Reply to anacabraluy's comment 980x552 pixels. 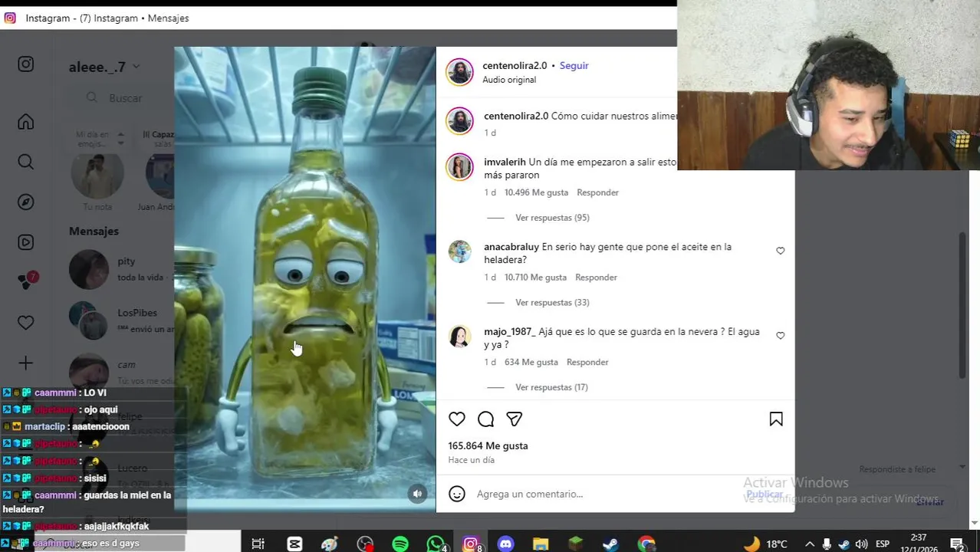tap(596, 277)
